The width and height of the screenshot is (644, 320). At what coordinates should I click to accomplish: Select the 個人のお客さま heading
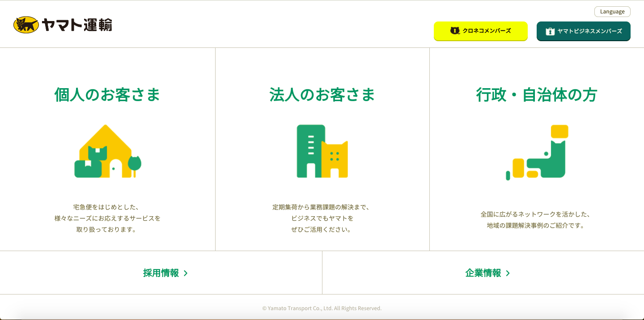tap(107, 95)
